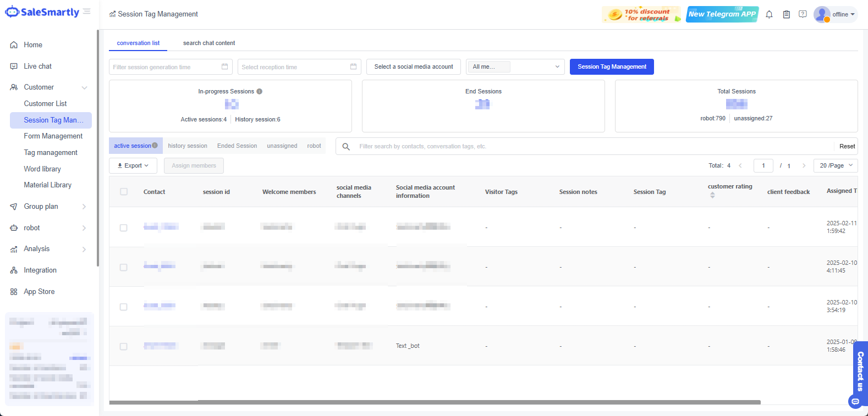Switch to search chat content tab
Screen dimensions: 868x416
point(209,43)
